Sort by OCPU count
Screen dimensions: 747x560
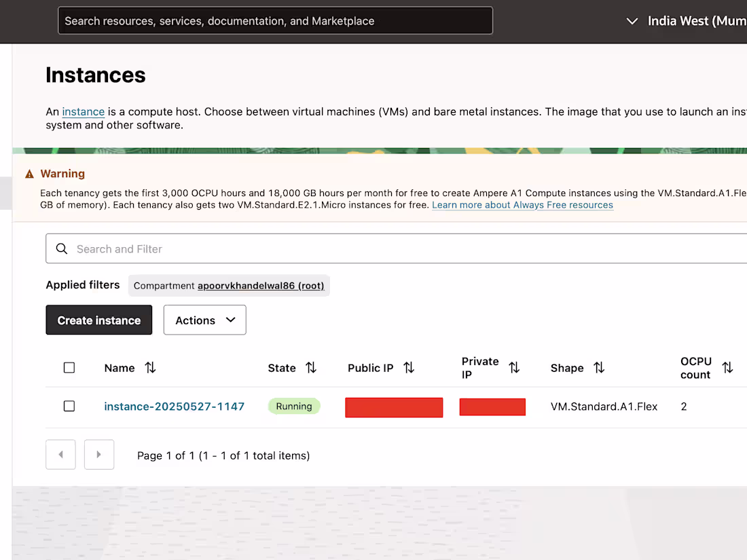pos(728,368)
